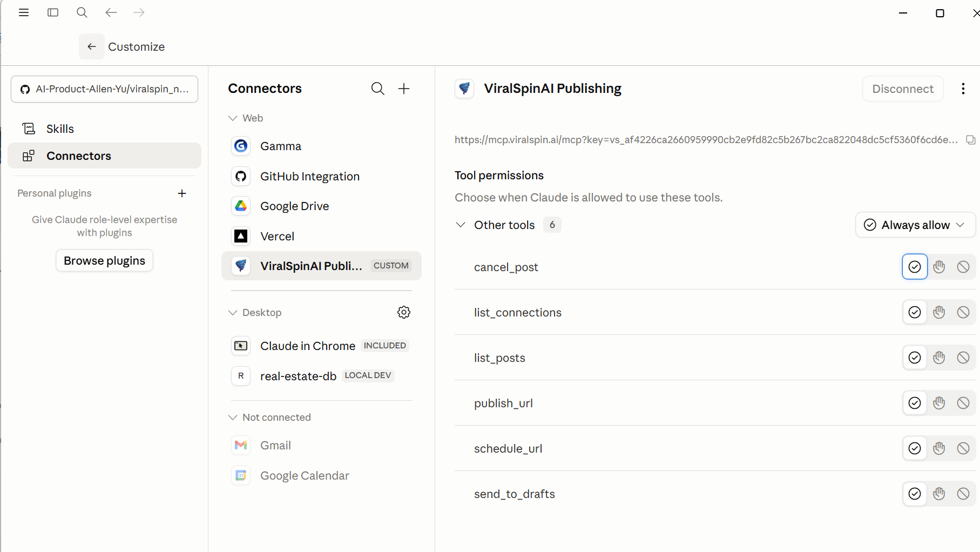
Task: Click the Browse plugins button
Action: coord(104,260)
